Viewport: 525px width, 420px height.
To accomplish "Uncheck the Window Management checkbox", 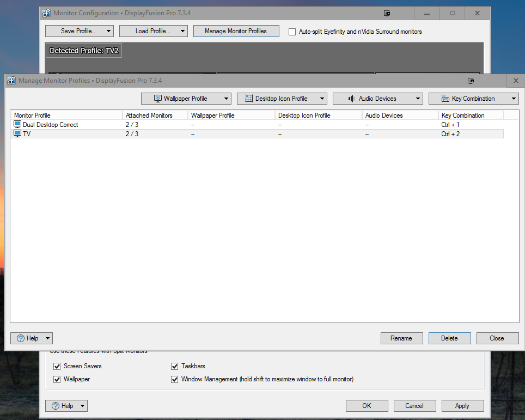I will pyautogui.click(x=175, y=379).
